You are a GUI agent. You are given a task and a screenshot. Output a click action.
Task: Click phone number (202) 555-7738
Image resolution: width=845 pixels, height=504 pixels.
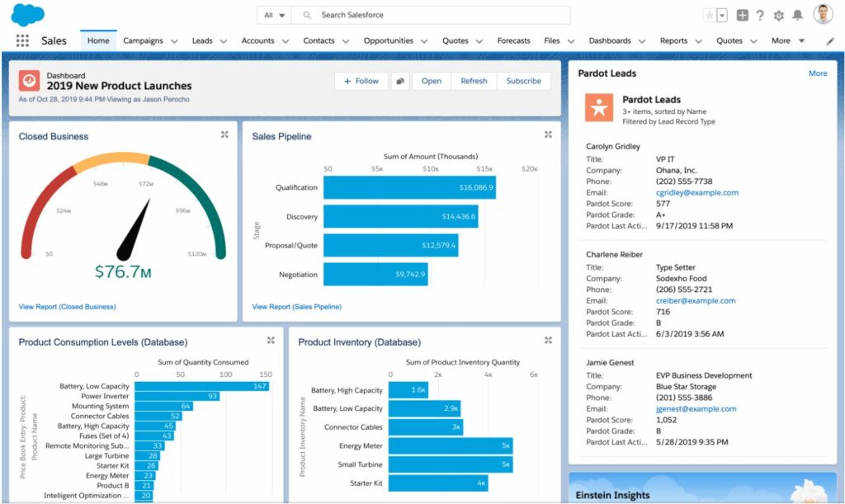point(684,181)
